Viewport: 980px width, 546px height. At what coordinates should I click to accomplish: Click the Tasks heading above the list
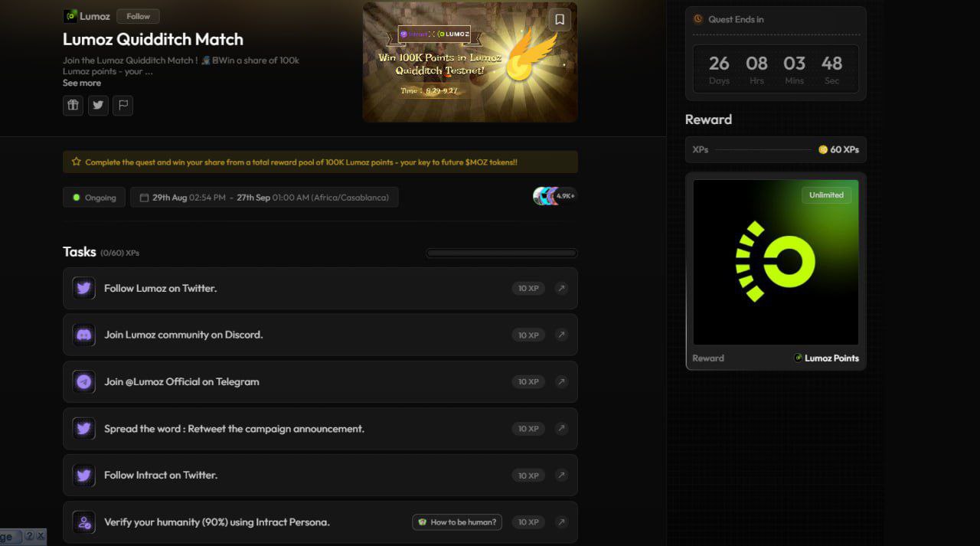[x=80, y=252]
